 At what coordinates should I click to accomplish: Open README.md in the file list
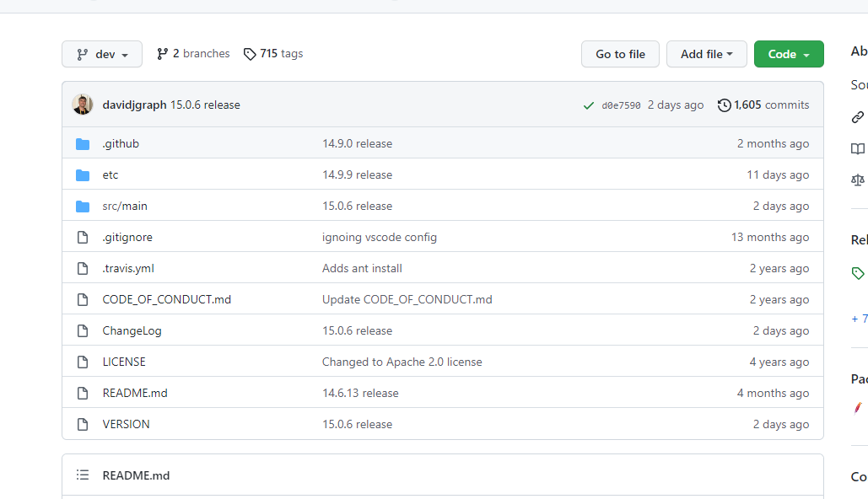pyautogui.click(x=134, y=393)
